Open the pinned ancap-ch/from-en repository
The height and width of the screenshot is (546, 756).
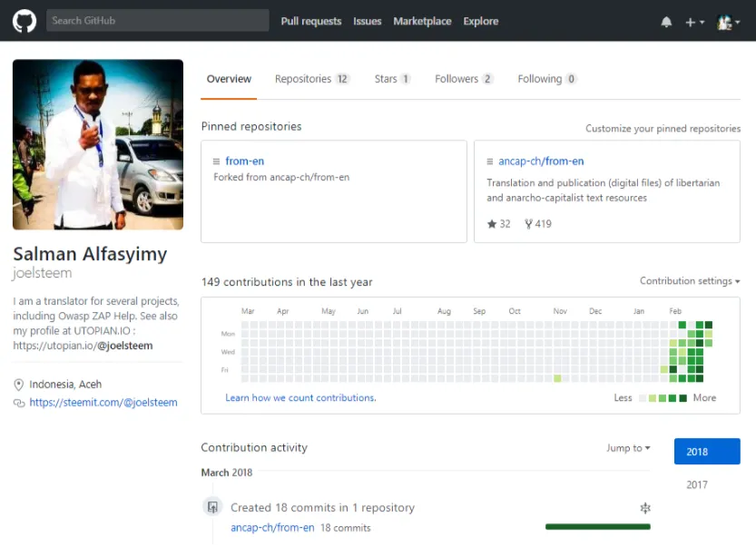coord(541,161)
